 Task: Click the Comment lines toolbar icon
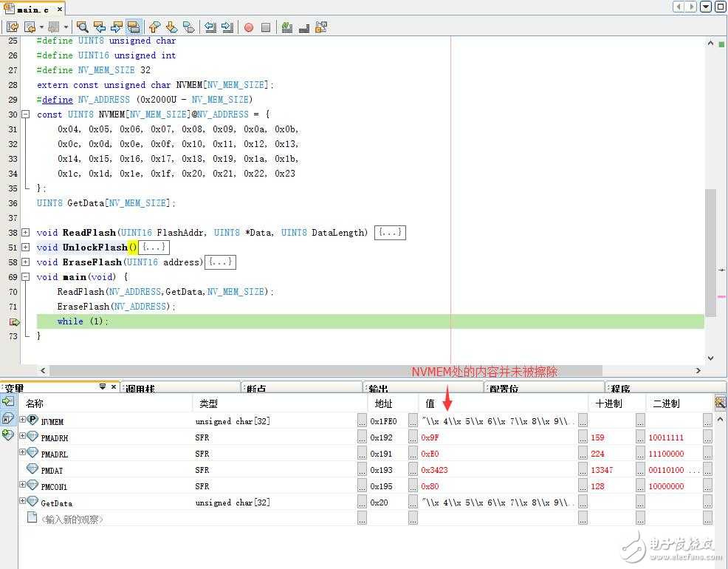click(x=287, y=27)
